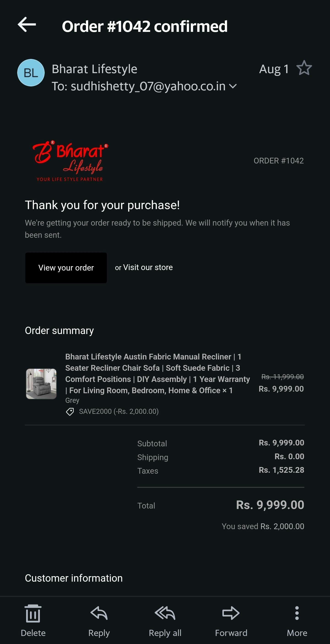The height and width of the screenshot is (644, 330).
Task: Click the View your order button
Action: (x=66, y=268)
